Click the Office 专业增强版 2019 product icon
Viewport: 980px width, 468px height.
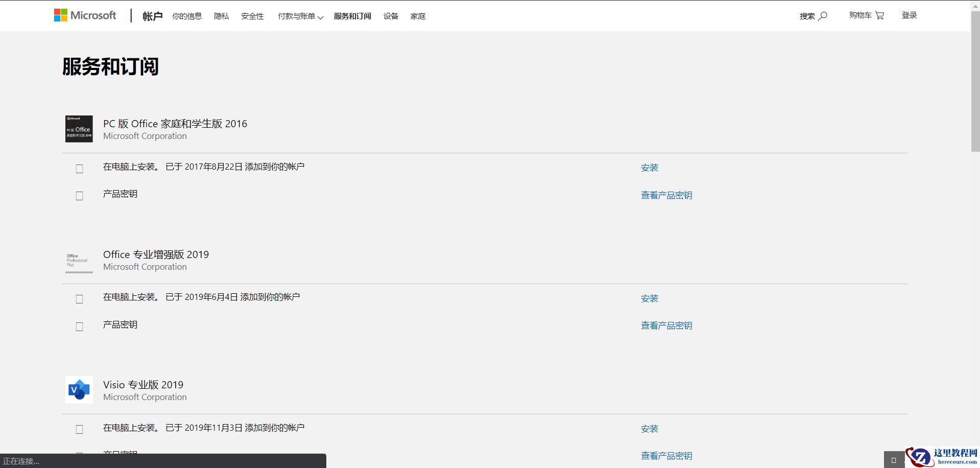pyautogui.click(x=79, y=261)
